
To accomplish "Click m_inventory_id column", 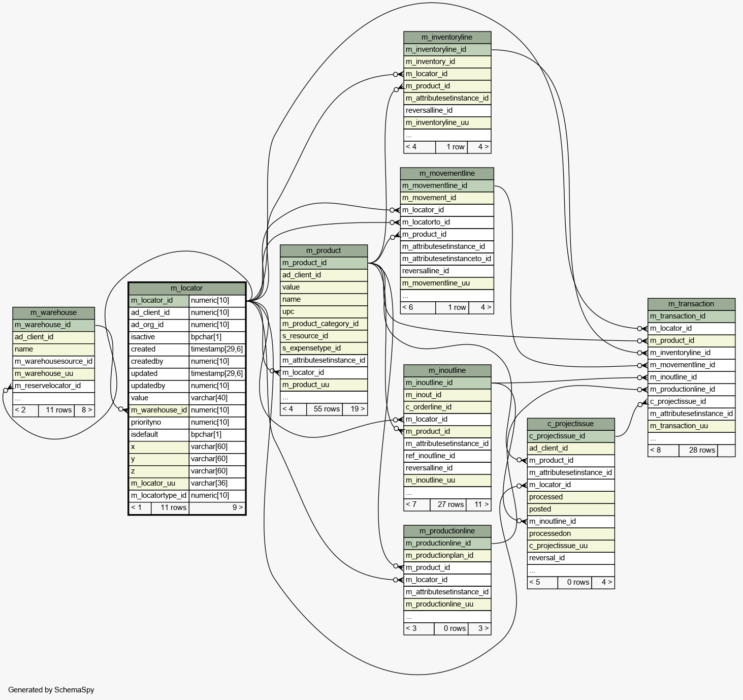I will [x=447, y=61].
